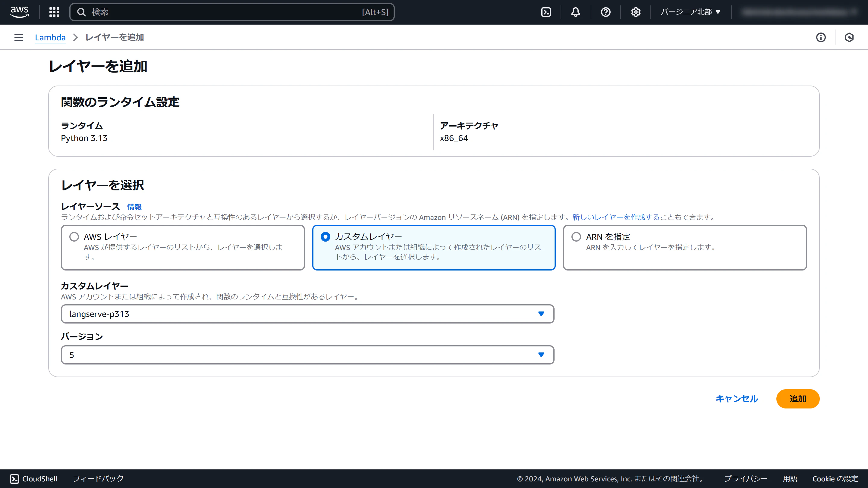The width and height of the screenshot is (868, 488).
Task: Open Cookie の設定 in the footer
Action: [835, 479]
